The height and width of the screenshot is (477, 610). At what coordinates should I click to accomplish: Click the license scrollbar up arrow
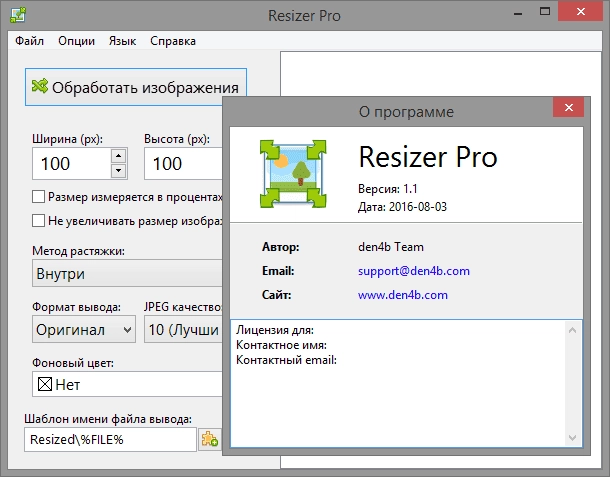(572, 330)
